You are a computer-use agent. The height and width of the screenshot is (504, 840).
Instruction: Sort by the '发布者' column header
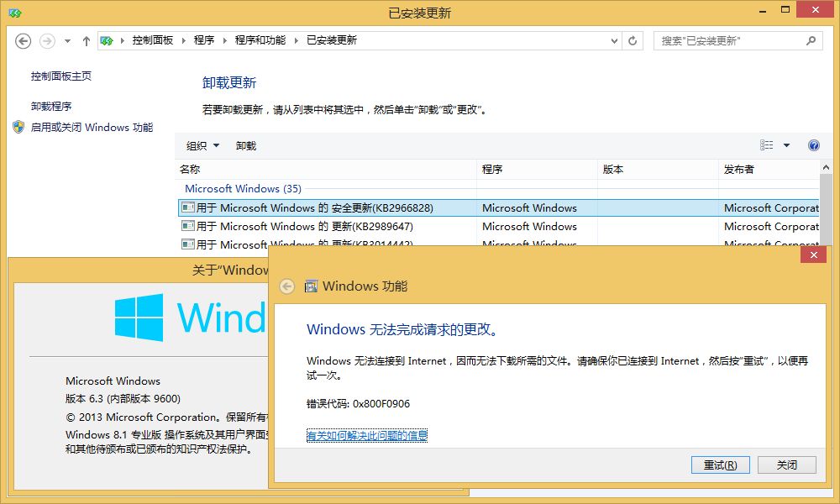click(x=769, y=169)
